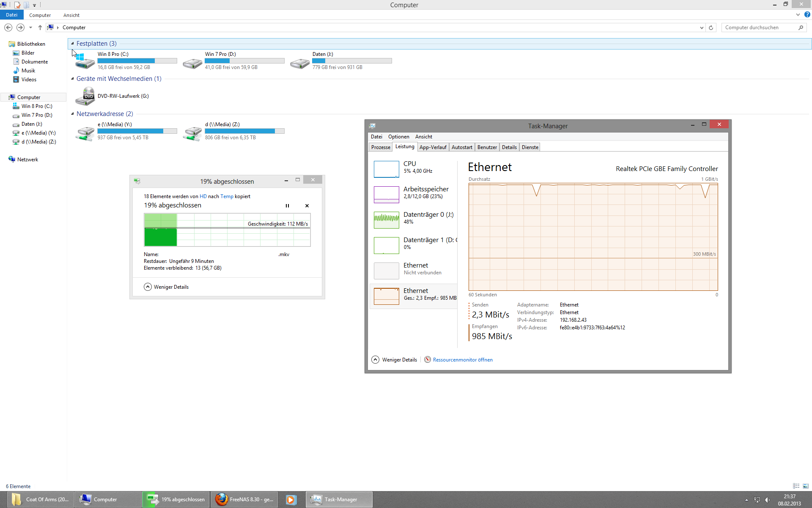Click the Computer durchsuchen search field

point(758,28)
